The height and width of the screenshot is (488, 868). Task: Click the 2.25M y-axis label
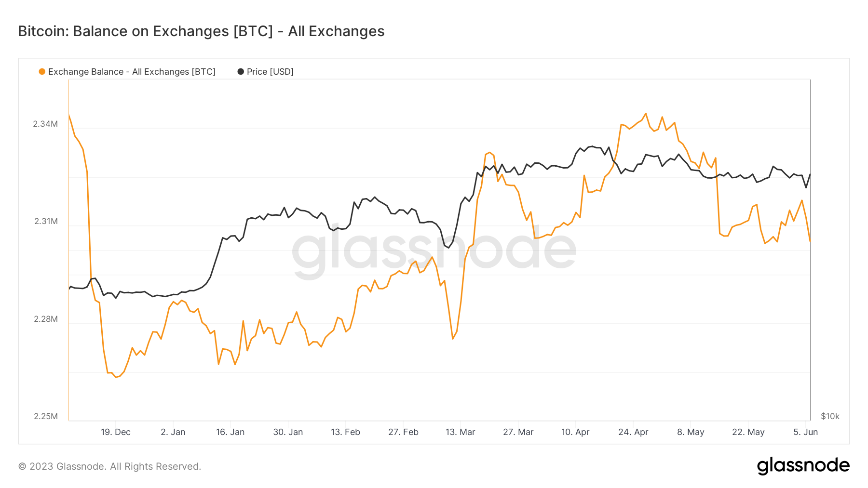pyautogui.click(x=46, y=416)
